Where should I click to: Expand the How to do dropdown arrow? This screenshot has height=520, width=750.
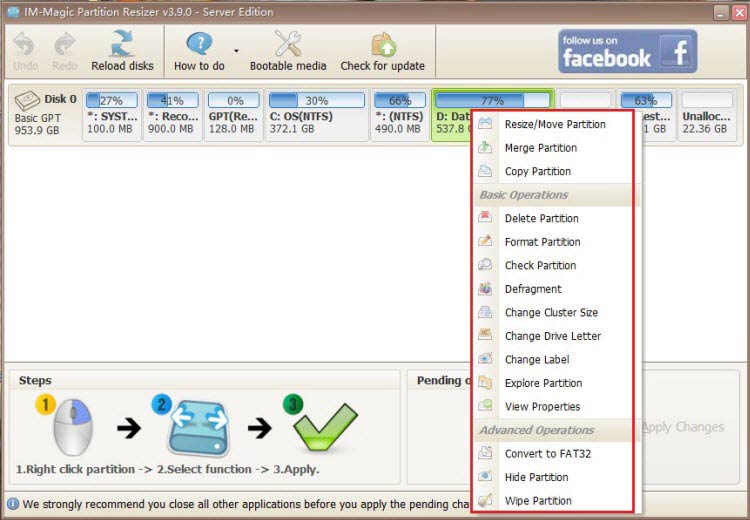pyautogui.click(x=236, y=51)
